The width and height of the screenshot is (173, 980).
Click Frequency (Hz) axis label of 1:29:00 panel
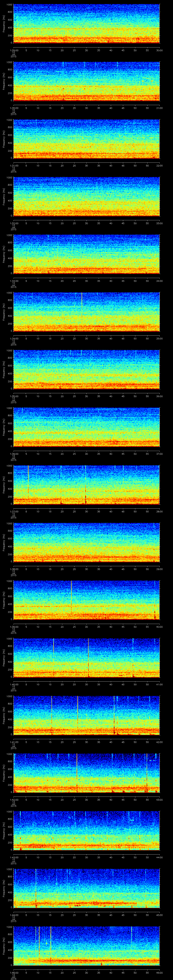tap(4, 24)
